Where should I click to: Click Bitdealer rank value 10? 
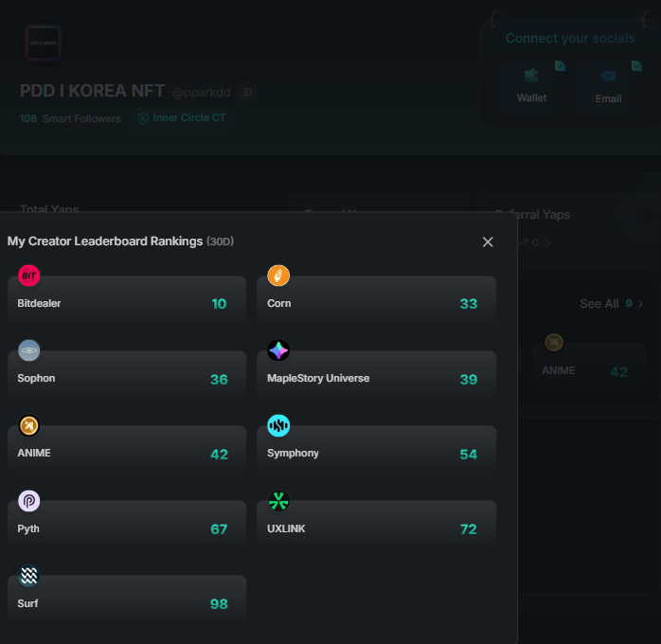coord(219,304)
